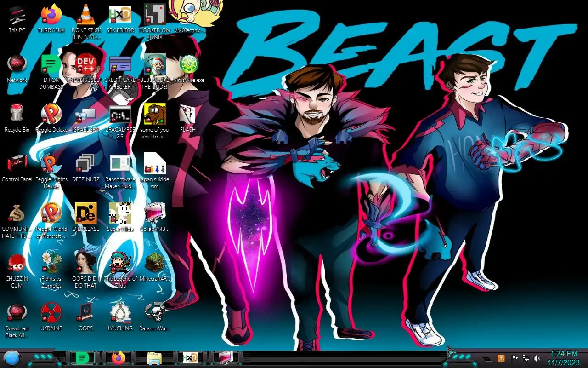Screen dimensions: 588x368
Task: Open the FLASH ! desktop icon
Action: 189,118
